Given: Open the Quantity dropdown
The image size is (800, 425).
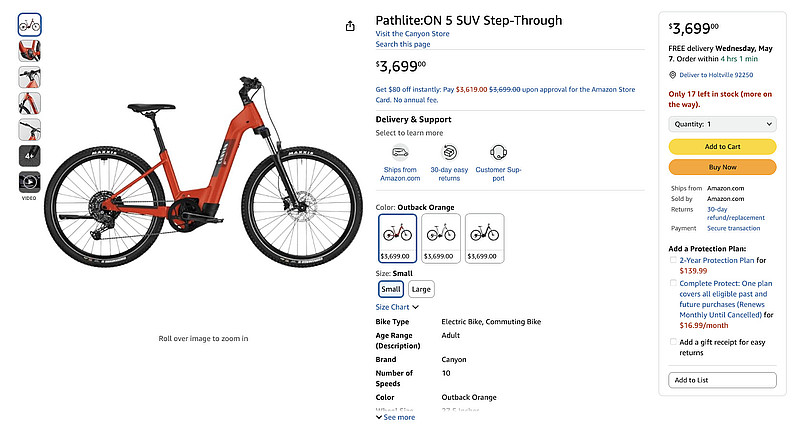Looking at the screenshot, I should [722, 124].
